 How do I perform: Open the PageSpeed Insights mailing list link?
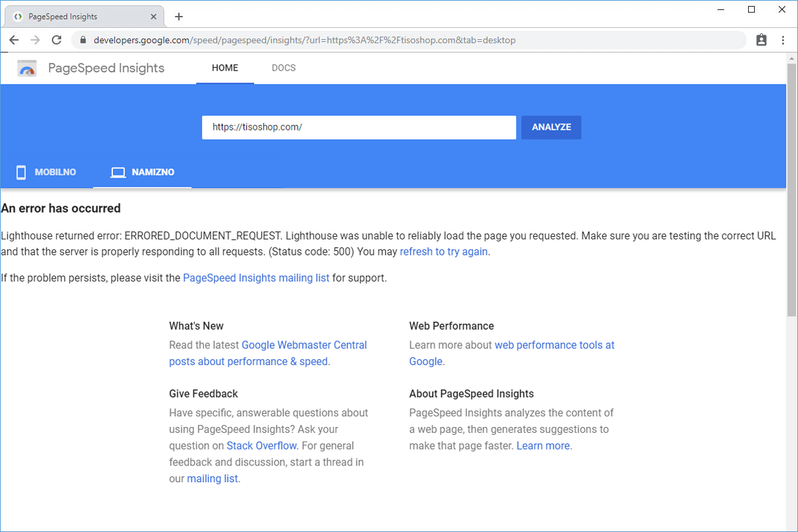coord(256,278)
